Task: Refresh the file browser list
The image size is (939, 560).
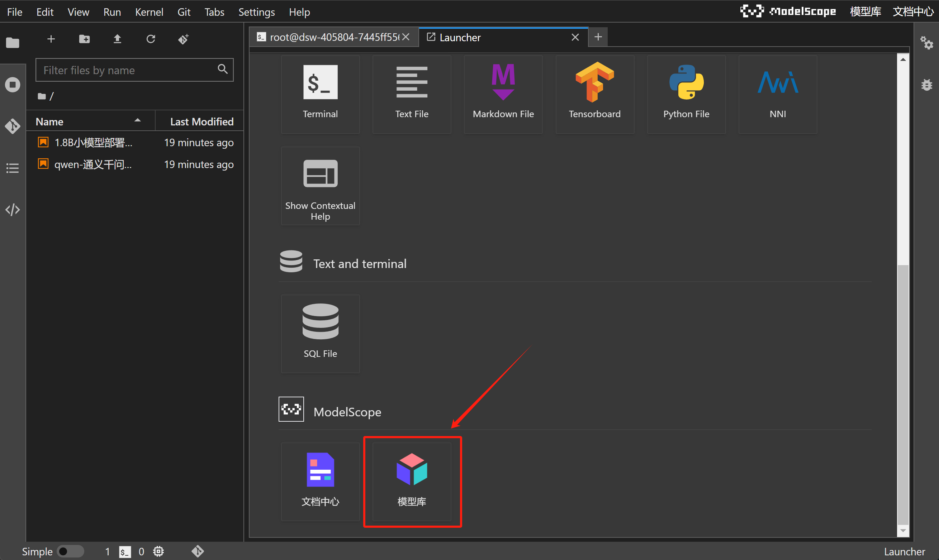Action: (x=151, y=39)
